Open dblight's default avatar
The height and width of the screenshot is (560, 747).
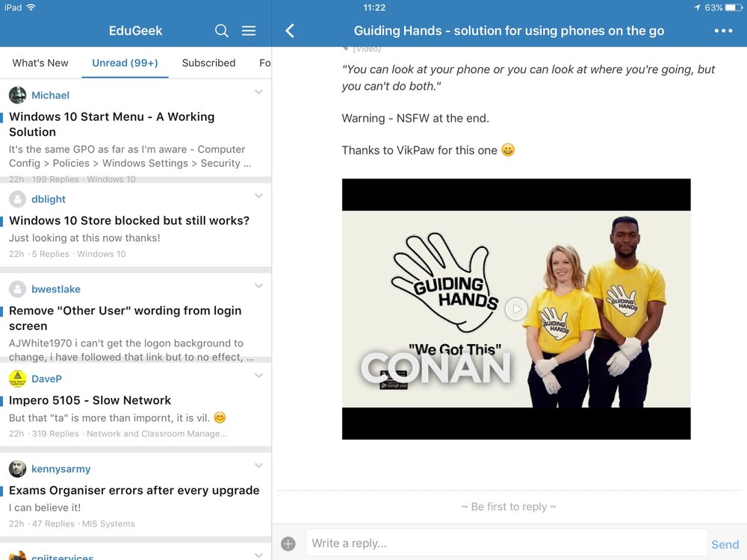18,199
